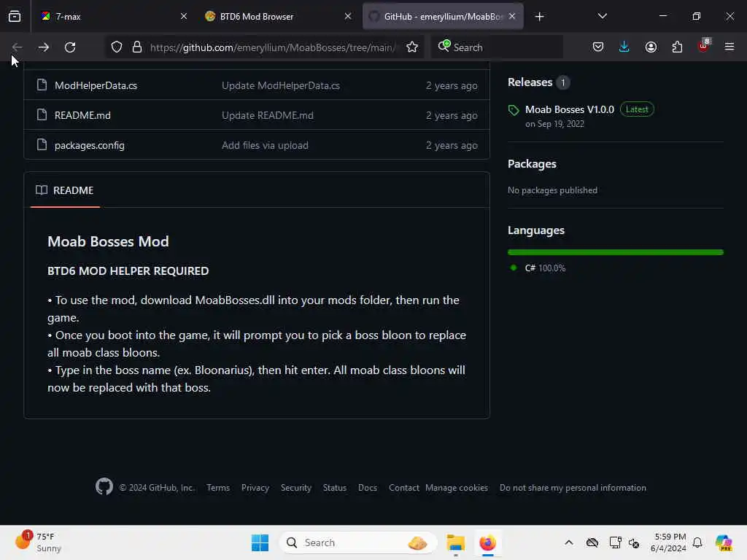Click the Windows taskbar Search box
The width and height of the screenshot is (747, 560).
358,542
